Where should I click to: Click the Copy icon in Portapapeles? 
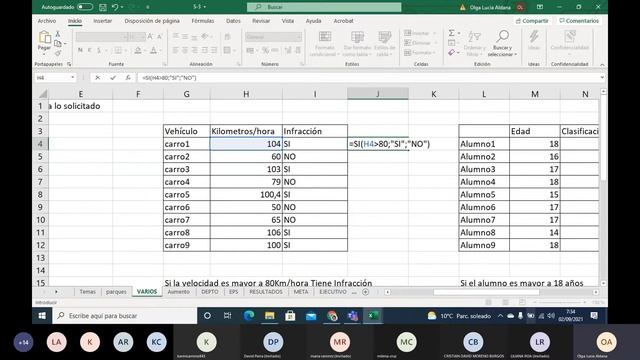pyautogui.click(x=58, y=43)
